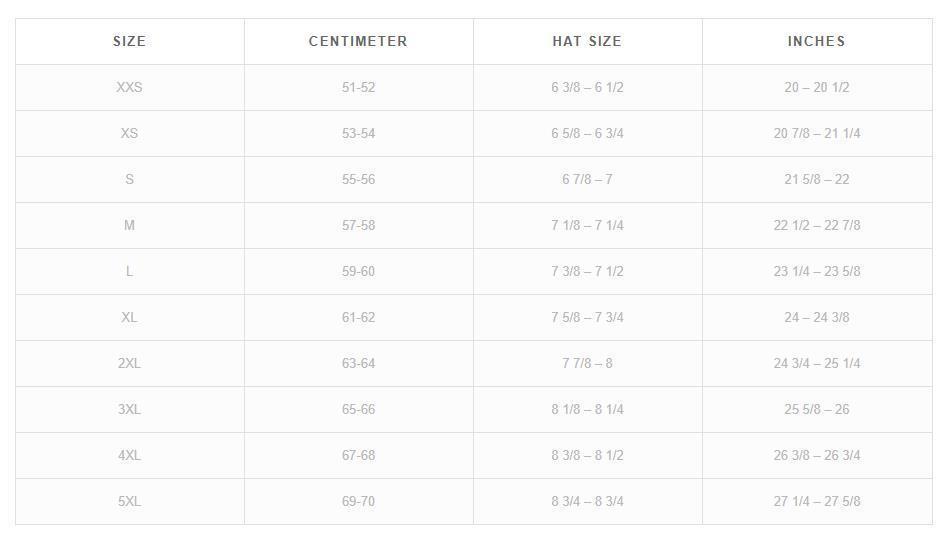
Task: Click the 20 – 20 1/2 inches cell
Action: 816,87
